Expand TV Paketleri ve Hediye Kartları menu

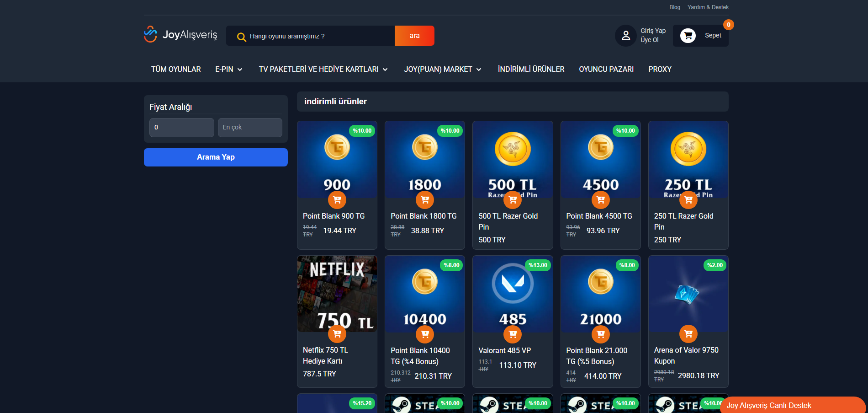pyautogui.click(x=323, y=69)
